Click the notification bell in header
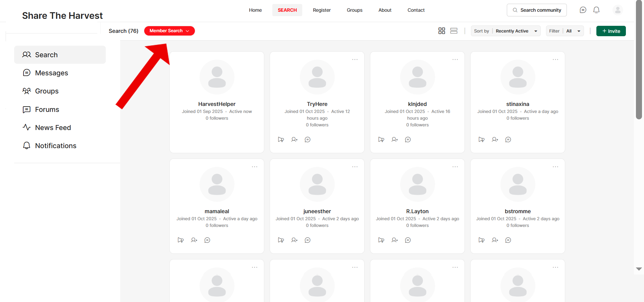Screen dimensions: 644x302 click(x=596, y=10)
